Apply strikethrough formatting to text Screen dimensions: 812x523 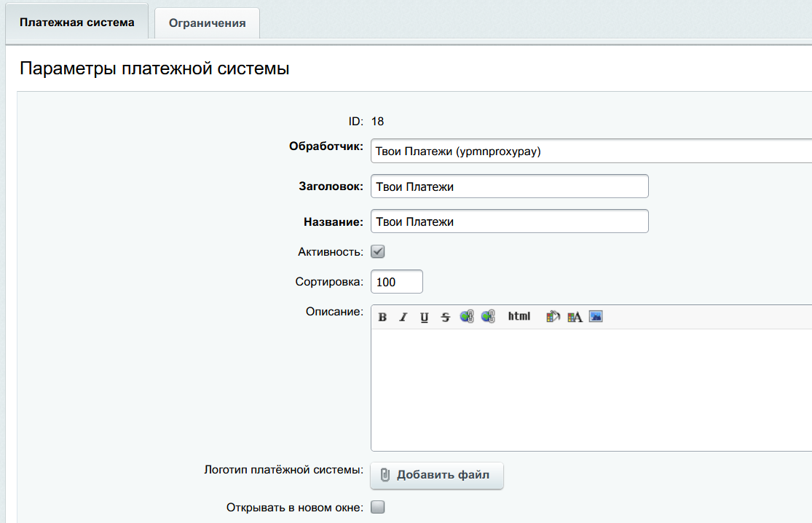pos(446,317)
